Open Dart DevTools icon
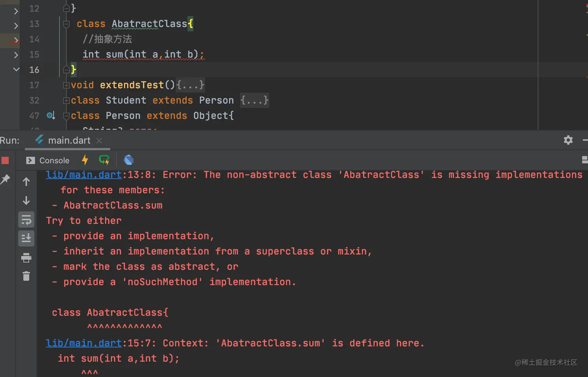This screenshot has width=588, height=377. click(x=128, y=160)
